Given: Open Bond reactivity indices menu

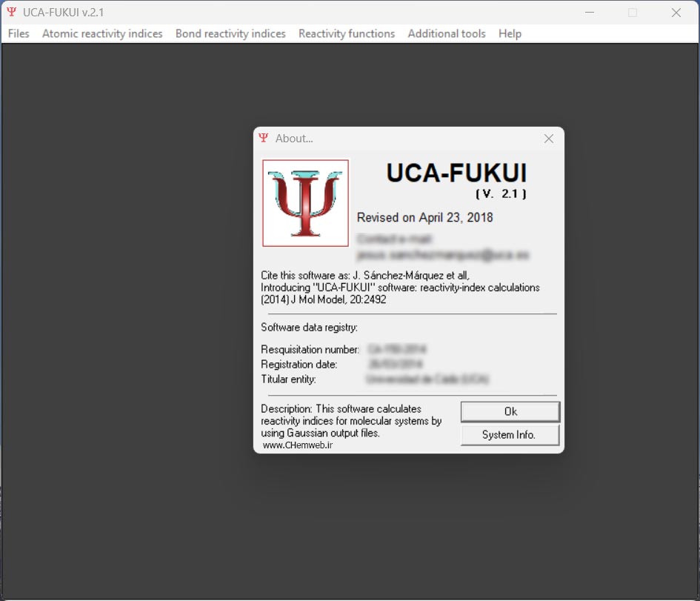Looking at the screenshot, I should 230,33.
